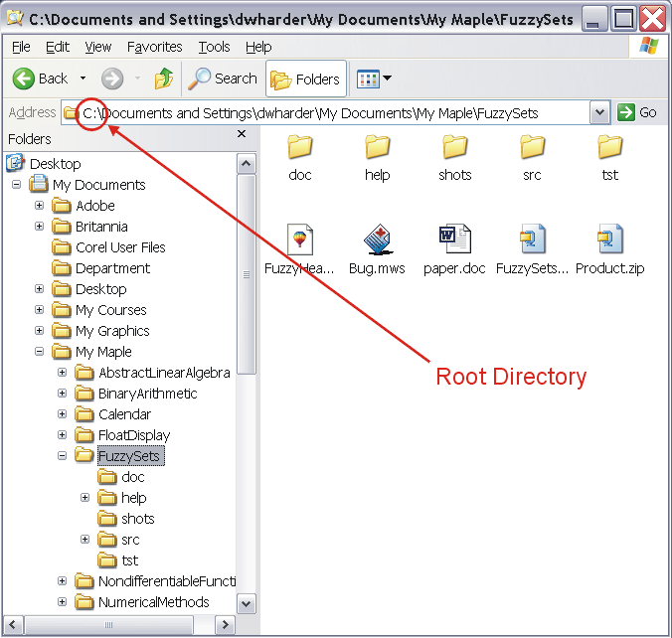
Task: Open the shots folder in file pane
Action: tap(454, 149)
